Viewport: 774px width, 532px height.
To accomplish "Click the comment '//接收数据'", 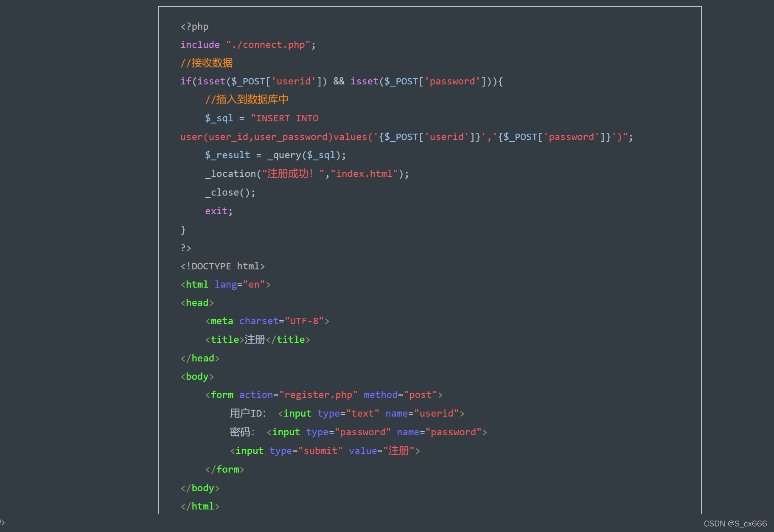I will click(x=207, y=63).
